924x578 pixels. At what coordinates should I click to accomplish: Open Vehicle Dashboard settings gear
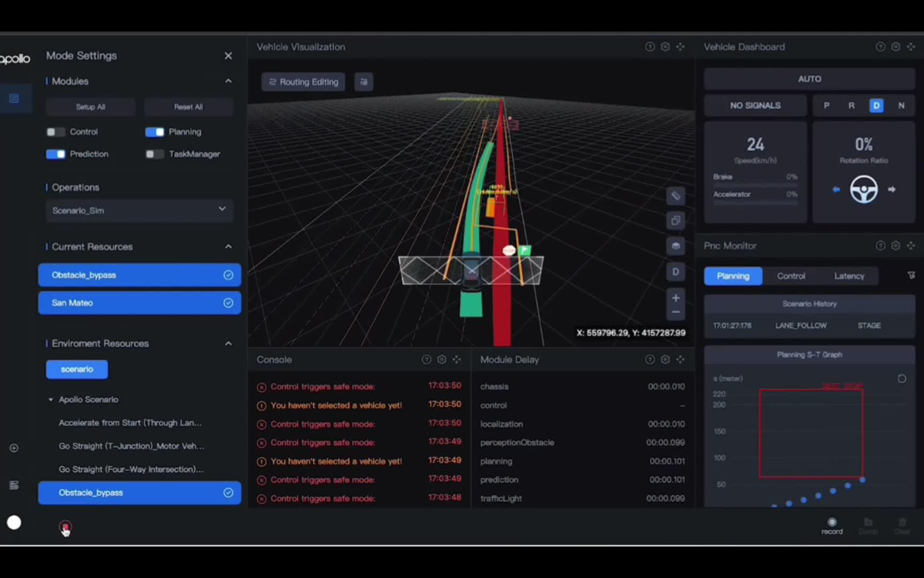coord(896,47)
